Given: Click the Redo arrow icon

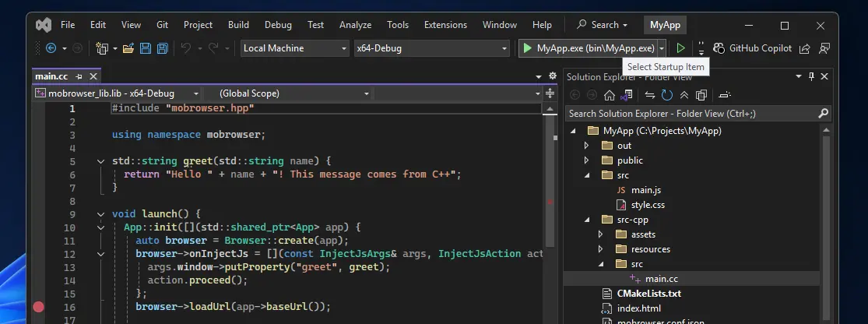Looking at the screenshot, I should click(x=213, y=48).
